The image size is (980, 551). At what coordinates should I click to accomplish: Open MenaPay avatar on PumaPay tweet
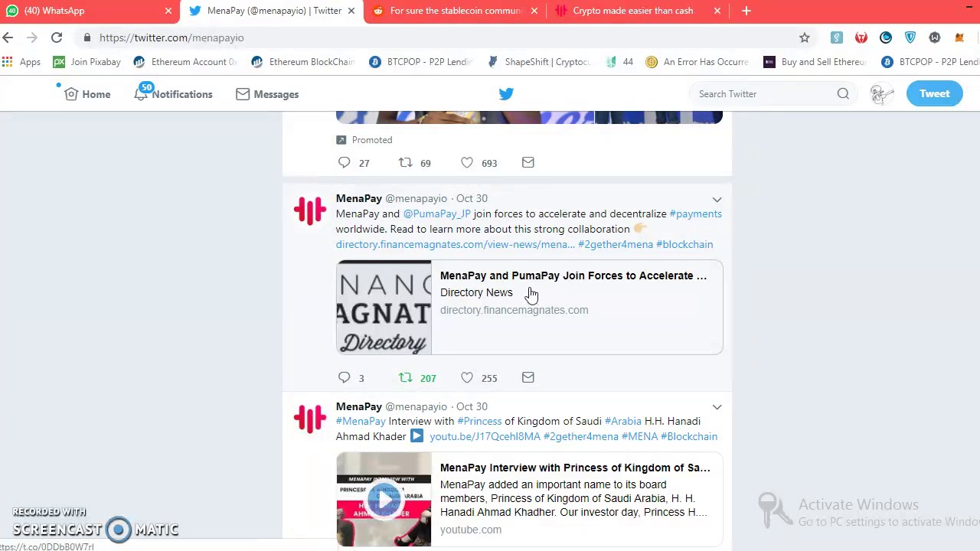[310, 211]
